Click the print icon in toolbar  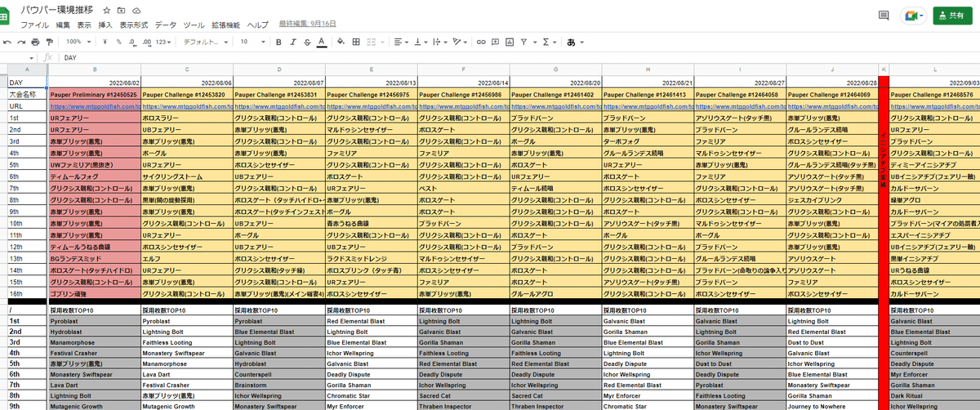pyautogui.click(x=35, y=41)
